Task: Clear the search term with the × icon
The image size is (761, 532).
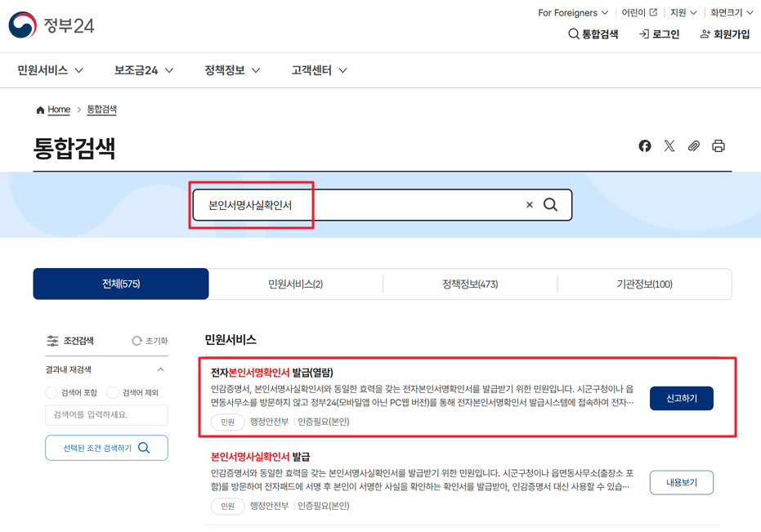Action: point(529,204)
